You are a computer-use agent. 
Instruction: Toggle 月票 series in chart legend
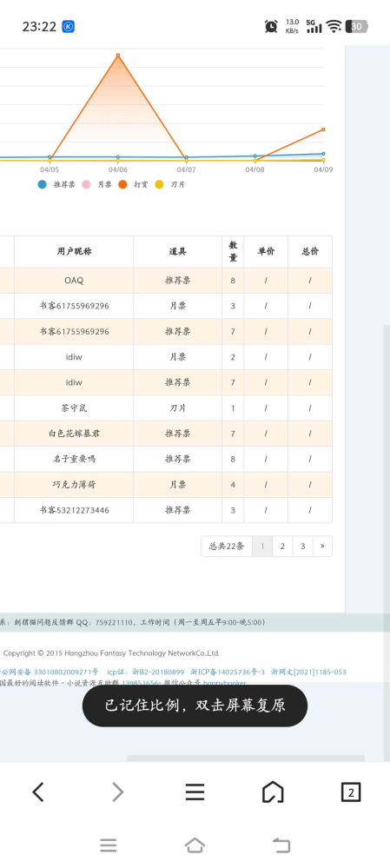[96, 185]
